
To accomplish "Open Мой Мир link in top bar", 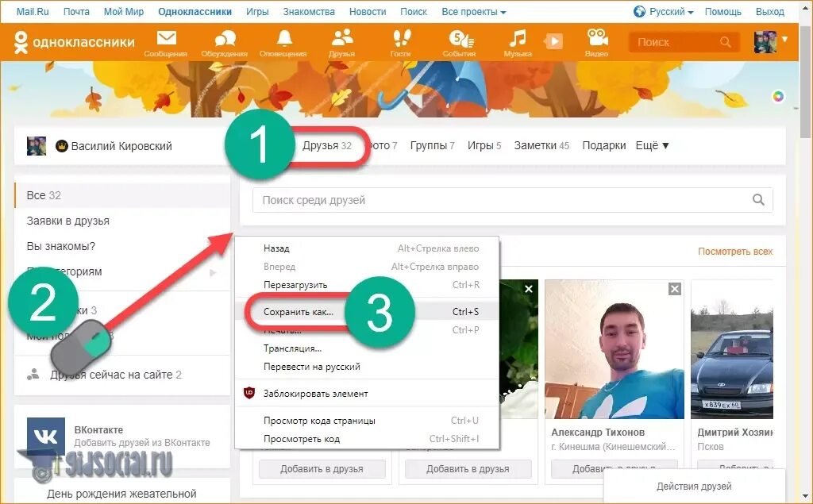I will 124,11.
